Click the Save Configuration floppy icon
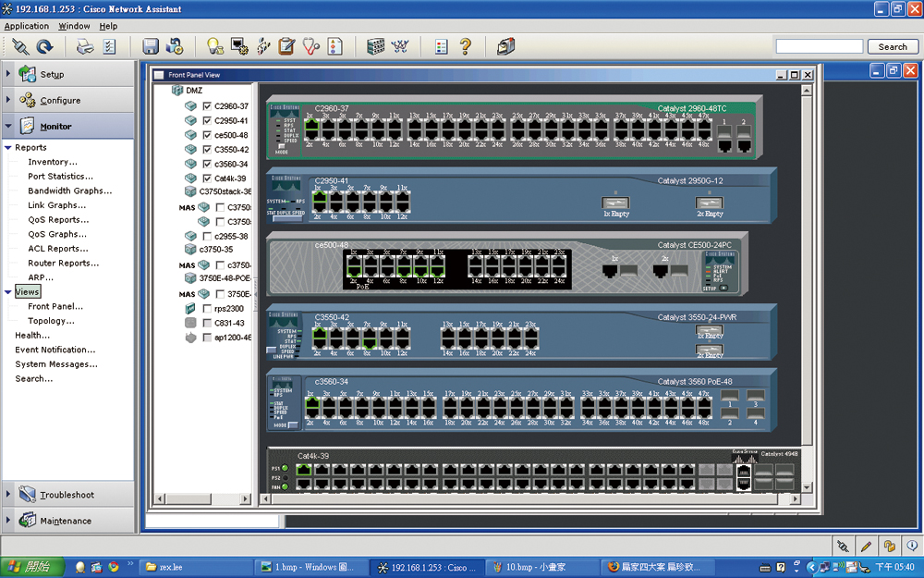Image resolution: width=924 pixels, height=578 pixels. (151, 46)
